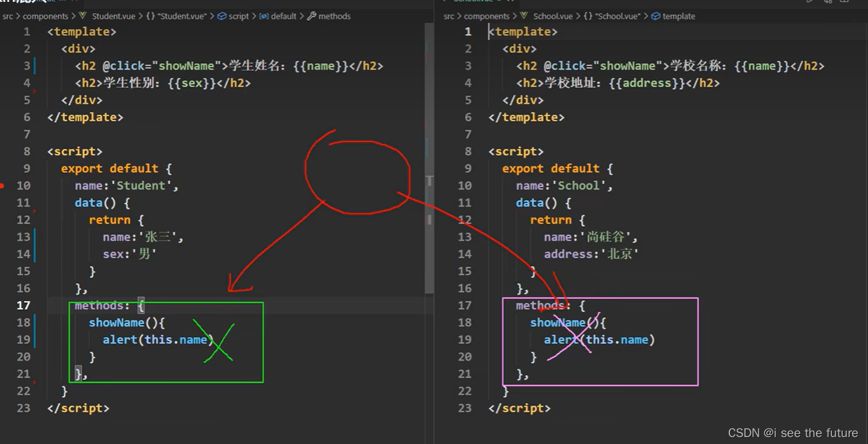Open the 'methods' breadcrumb segment
The width and height of the screenshot is (868, 444).
click(335, 16)
